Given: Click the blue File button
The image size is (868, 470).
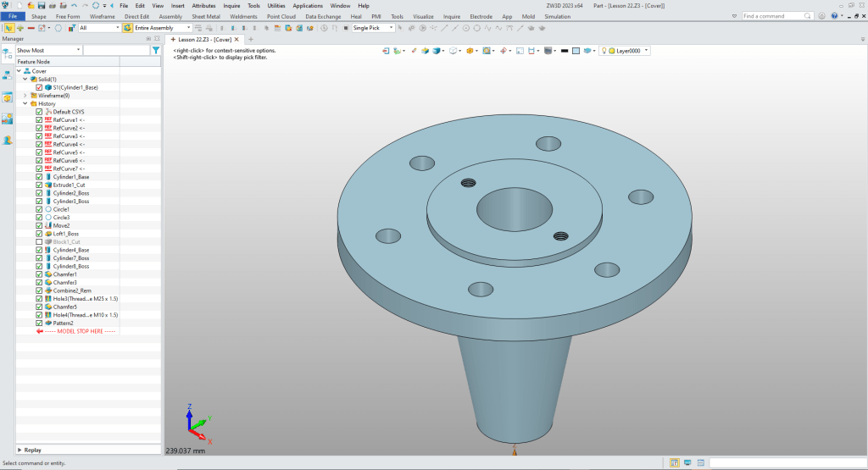Looking at the screenshot, I should [x=14, y=16].
